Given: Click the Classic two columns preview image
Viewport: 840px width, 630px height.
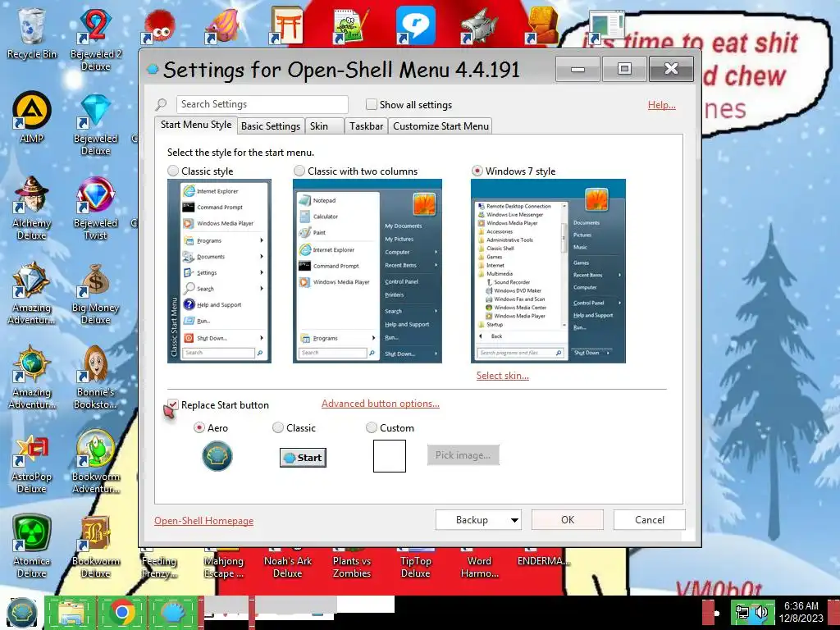Looking at the screenshot, I should tap(367, 271).
